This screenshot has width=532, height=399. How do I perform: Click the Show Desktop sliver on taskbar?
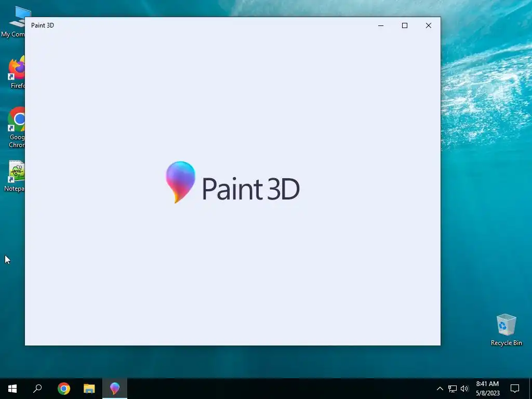pos(530,389)
